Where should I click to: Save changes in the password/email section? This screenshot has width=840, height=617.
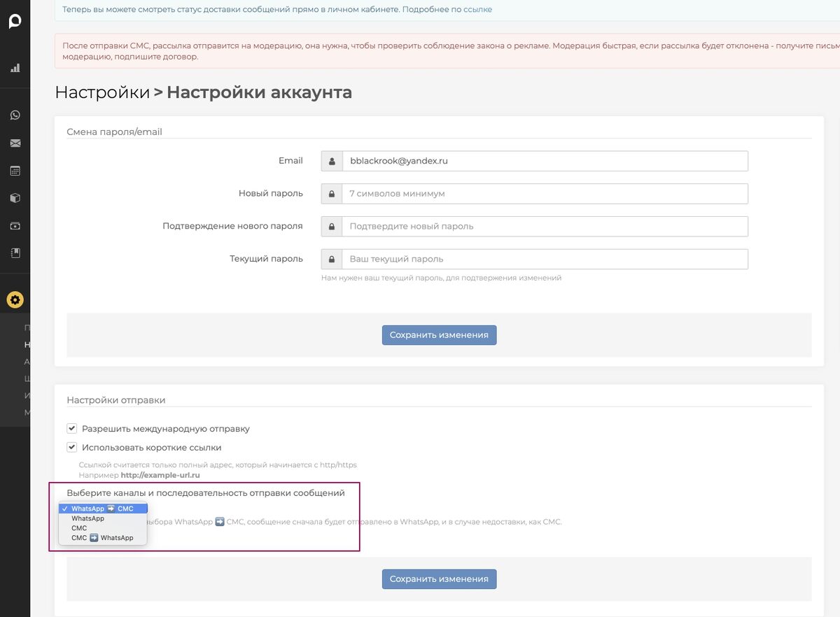(x=439, y=335)
